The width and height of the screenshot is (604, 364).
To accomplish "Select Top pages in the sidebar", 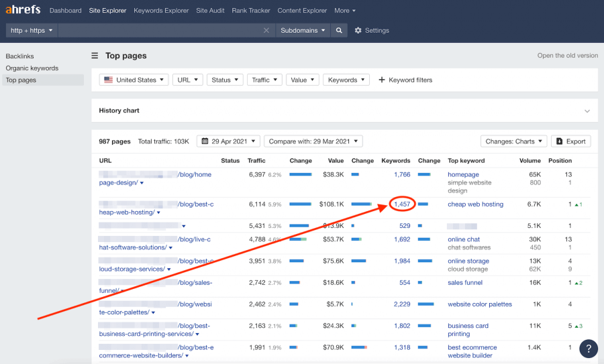I will tap(43, 80).
